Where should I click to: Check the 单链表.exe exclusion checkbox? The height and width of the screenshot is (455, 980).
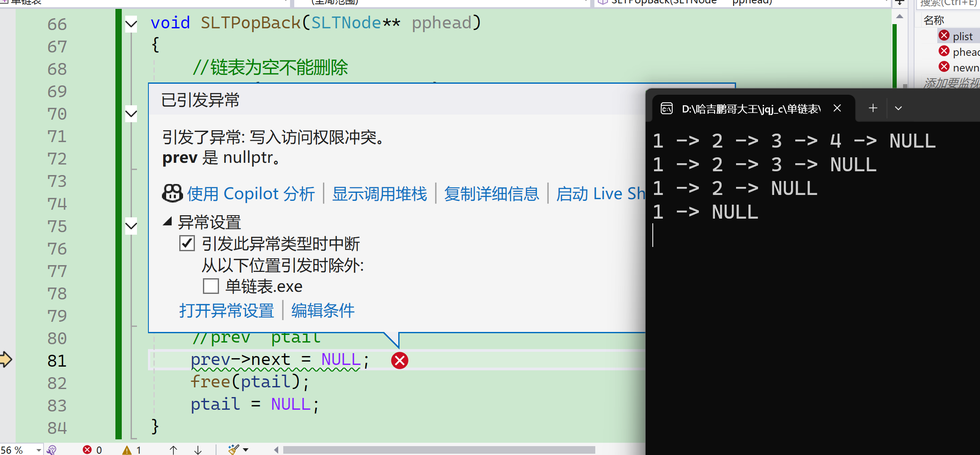click(x=211, y=286)
